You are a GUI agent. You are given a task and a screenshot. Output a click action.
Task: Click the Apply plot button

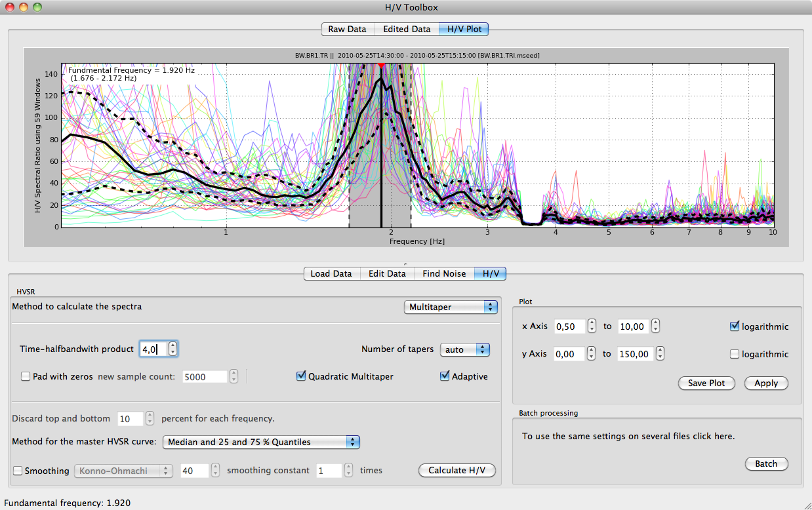766,383
